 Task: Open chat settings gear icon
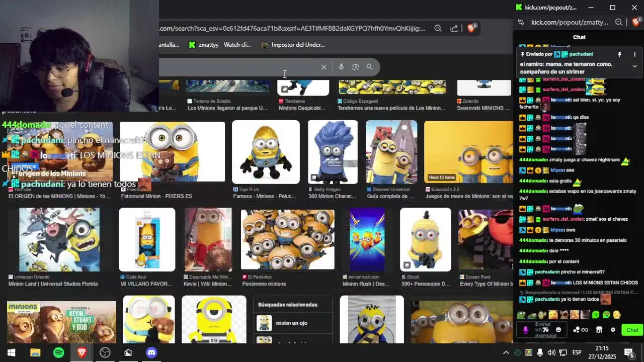pyautogui.click(x=613, y=330)
